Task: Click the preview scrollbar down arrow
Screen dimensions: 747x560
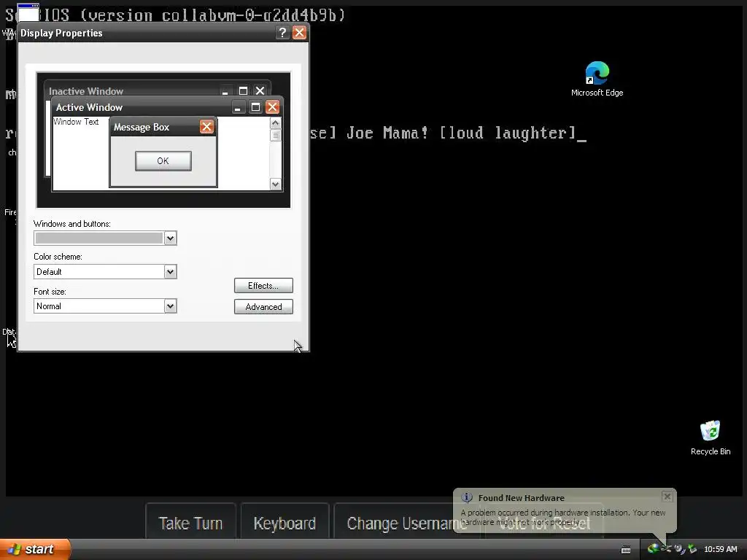Action: 275,184
